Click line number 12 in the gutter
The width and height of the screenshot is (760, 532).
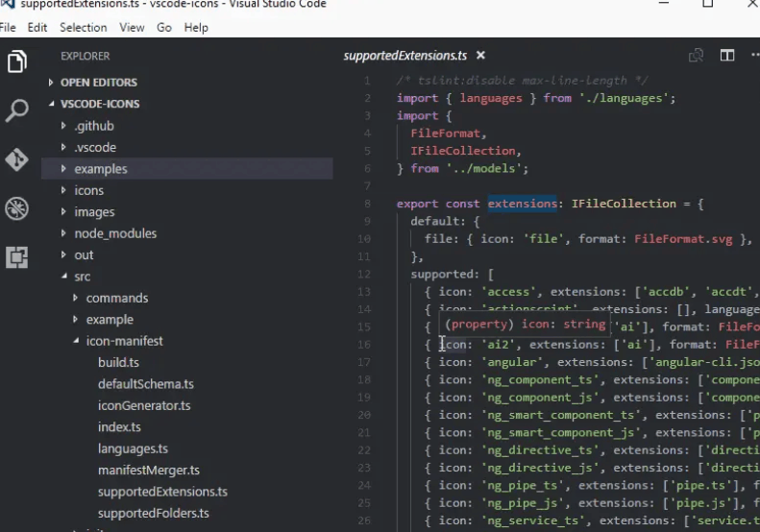[x=364, y=275]
